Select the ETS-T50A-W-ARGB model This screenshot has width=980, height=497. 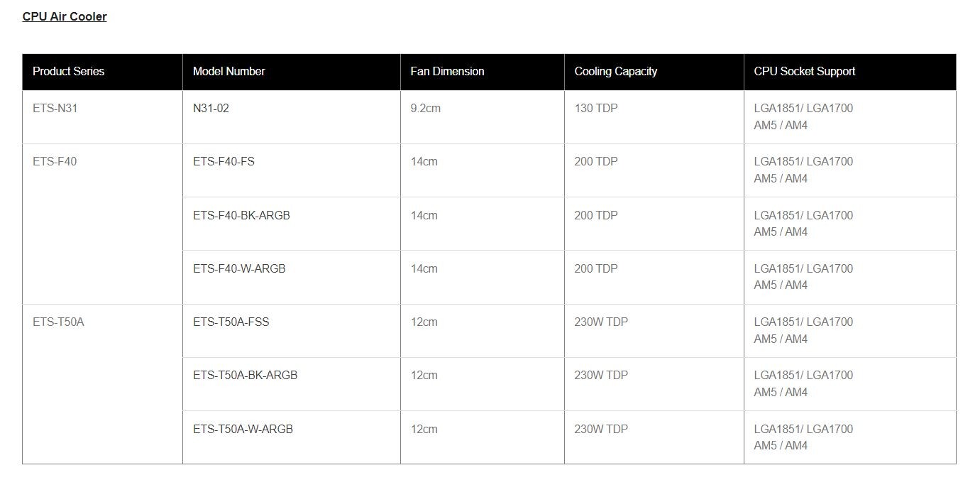(x=243, y=430)
